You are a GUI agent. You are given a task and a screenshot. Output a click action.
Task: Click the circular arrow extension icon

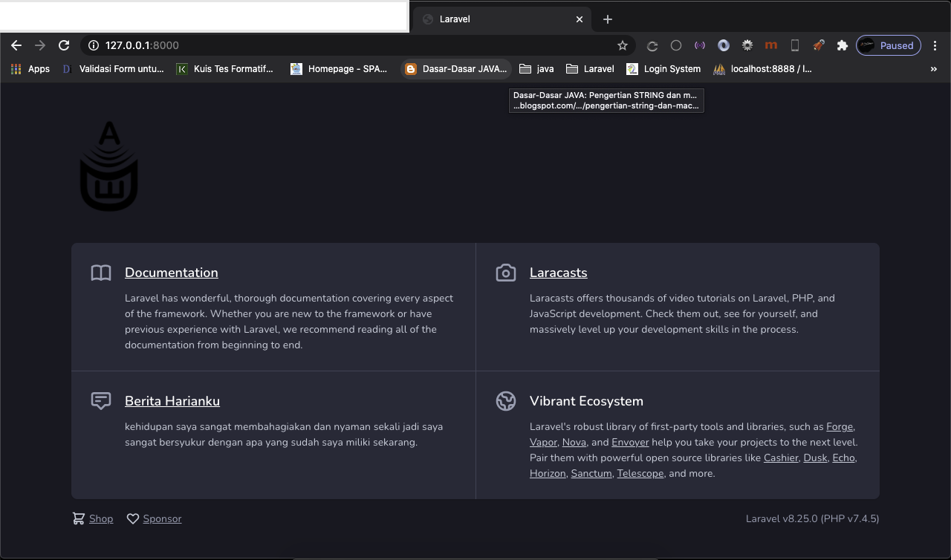(x=652, y=45)
